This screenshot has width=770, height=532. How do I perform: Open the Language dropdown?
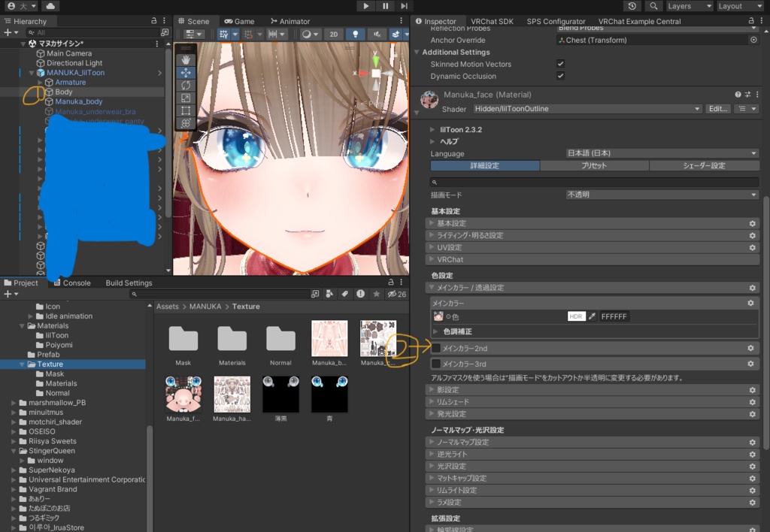click(662, 153)
